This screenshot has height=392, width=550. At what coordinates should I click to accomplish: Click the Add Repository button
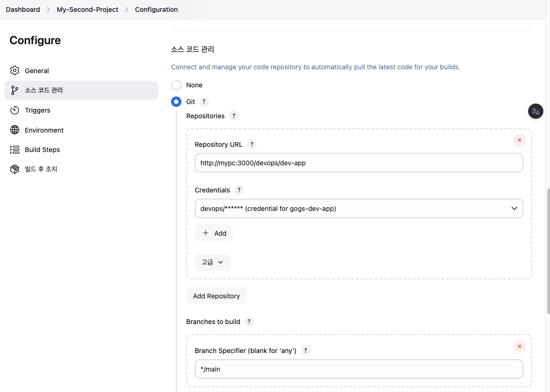point(216,296)
